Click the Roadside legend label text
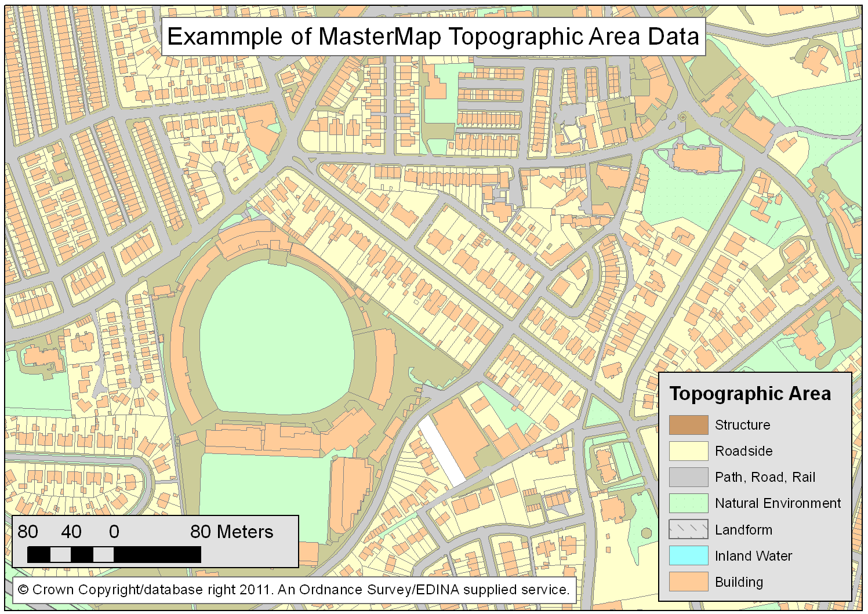 point(744,451)
